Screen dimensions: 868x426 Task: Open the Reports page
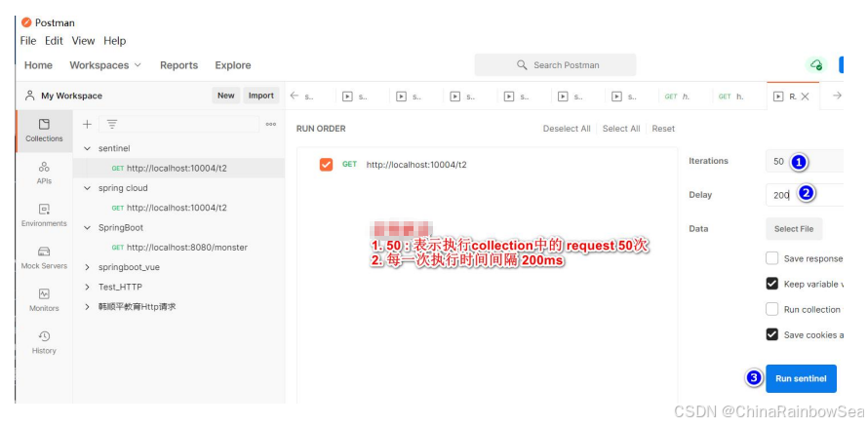pos(178,65)
